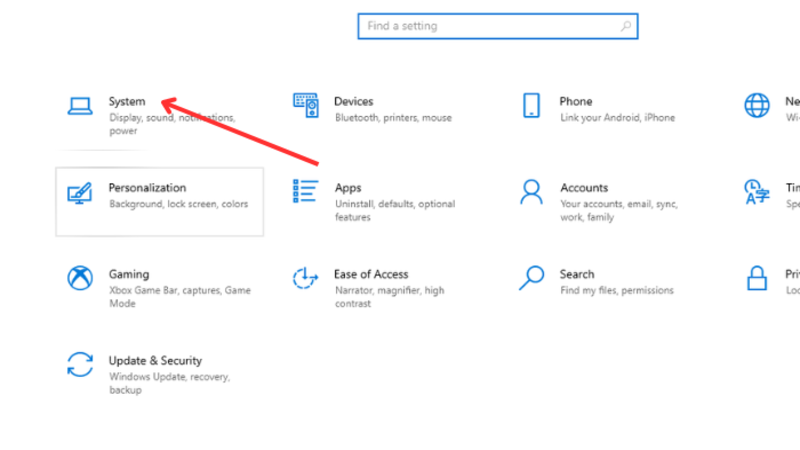Click 'Display, sound, notifications, power' text

click(172, 124)
